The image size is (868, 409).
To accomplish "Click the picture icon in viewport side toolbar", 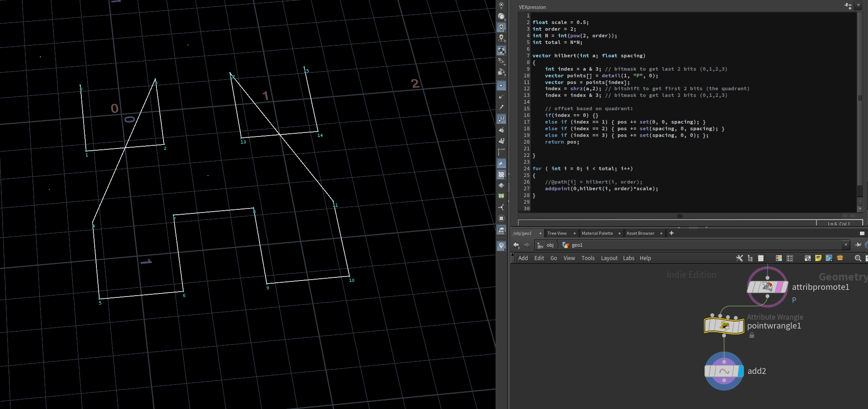I will coord(501,230).
